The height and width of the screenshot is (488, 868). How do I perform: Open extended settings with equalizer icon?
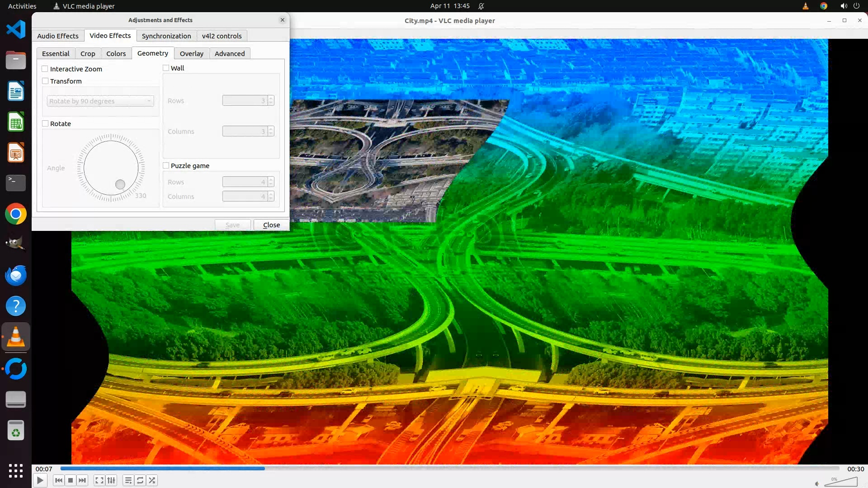coord(111,480)
